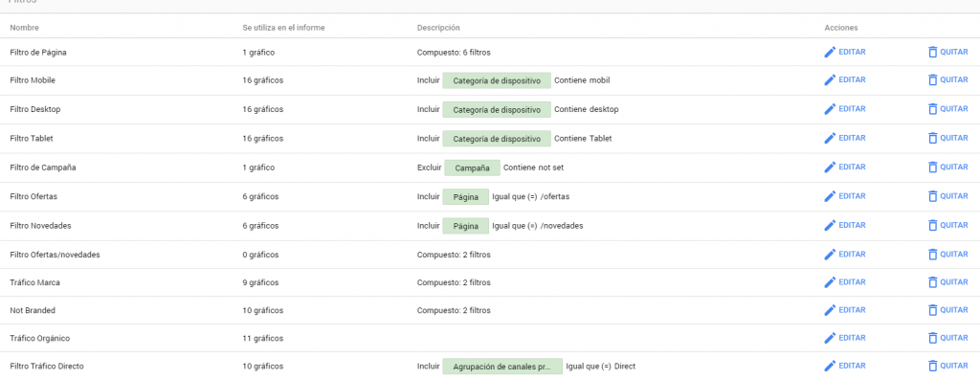Select the 'Filtro Tablet' name
This screenshot has height=380, width=980.
[x=32, y=139]
